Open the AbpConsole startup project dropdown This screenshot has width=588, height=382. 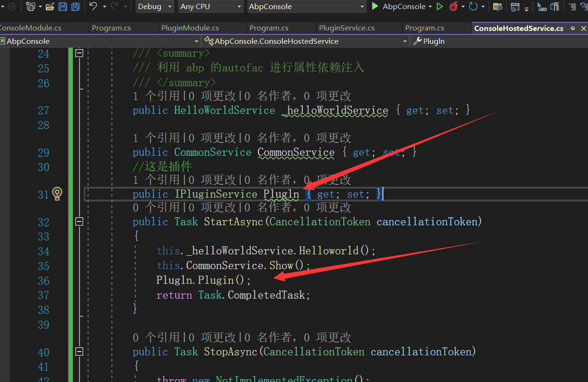tap(307, 7)
